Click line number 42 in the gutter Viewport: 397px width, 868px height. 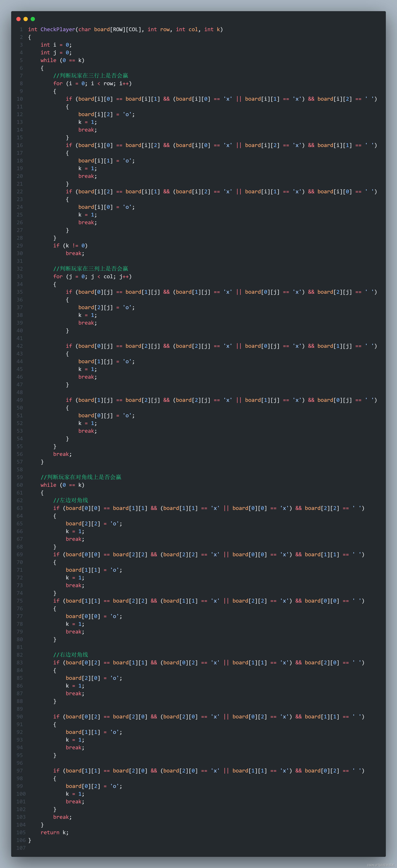(x=20, y=346)
